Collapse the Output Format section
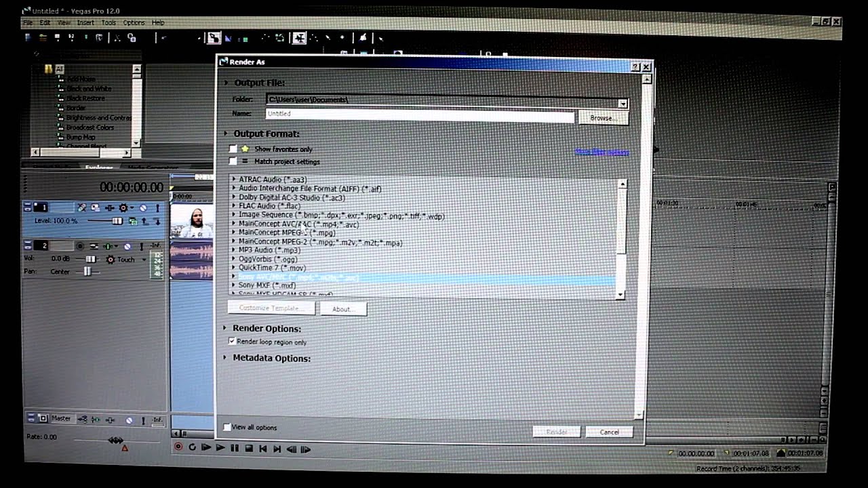Viewport: 868px width, 488px height. pos(226,134)
